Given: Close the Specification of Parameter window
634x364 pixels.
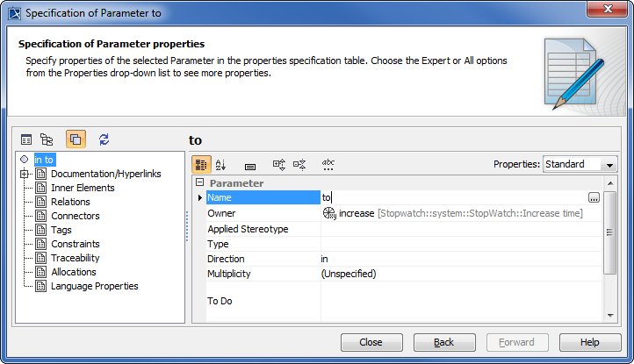Looking at the screenshot, I should (x=607, y=9).
